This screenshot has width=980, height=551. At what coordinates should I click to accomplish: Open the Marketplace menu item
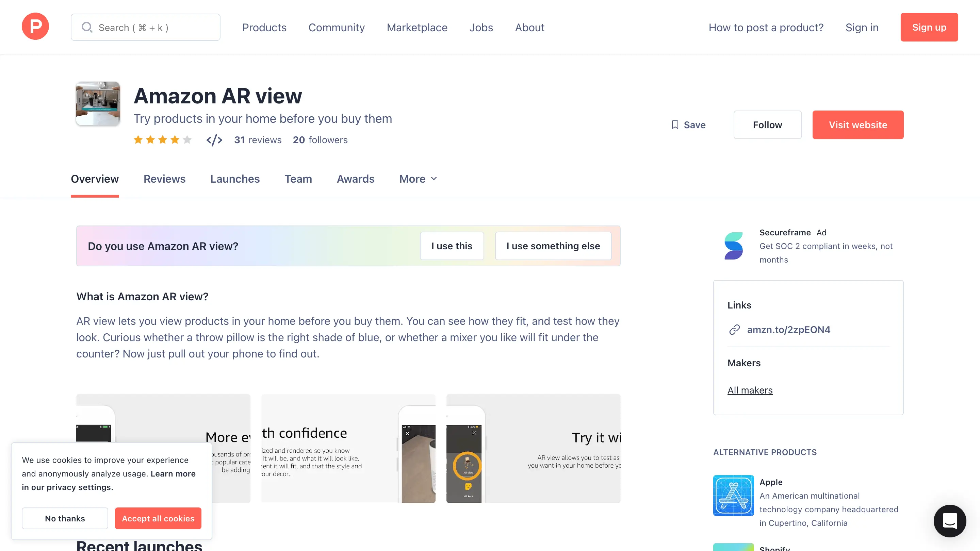417,27
